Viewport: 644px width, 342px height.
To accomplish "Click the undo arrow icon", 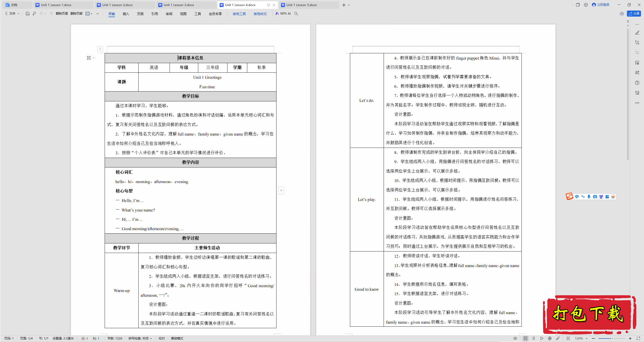I will tap(41, 14).
